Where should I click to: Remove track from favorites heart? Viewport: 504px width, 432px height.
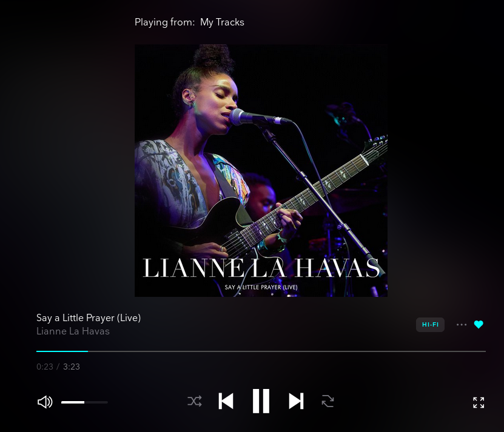[479, 324]
